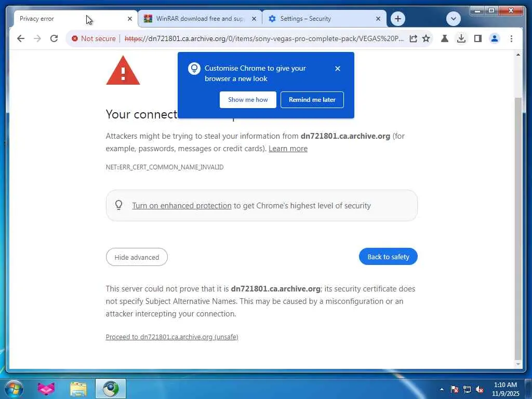
Task: Proceed to dn721801.ca.archive.org (unsafe) link
Action: [x=172, y=337]
